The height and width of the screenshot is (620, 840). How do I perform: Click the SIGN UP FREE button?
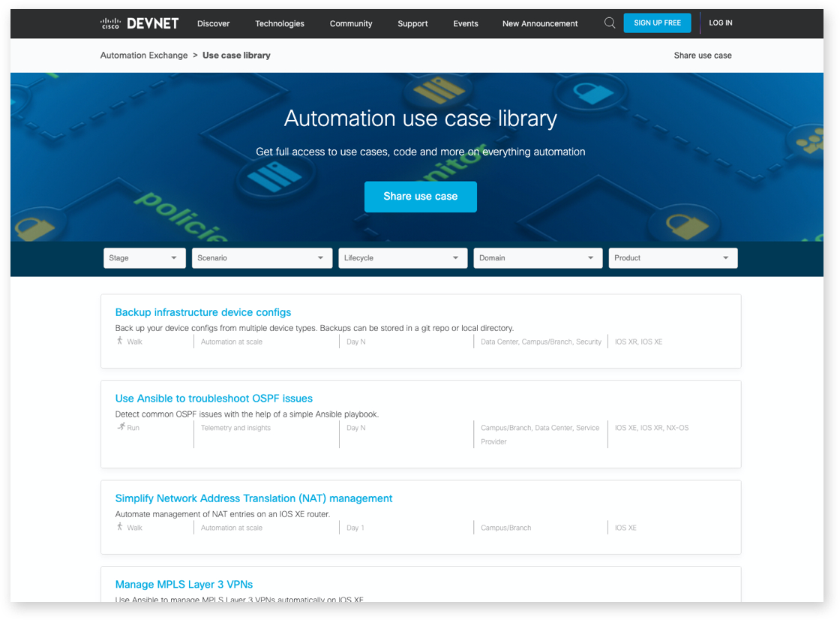pos(657,23)
